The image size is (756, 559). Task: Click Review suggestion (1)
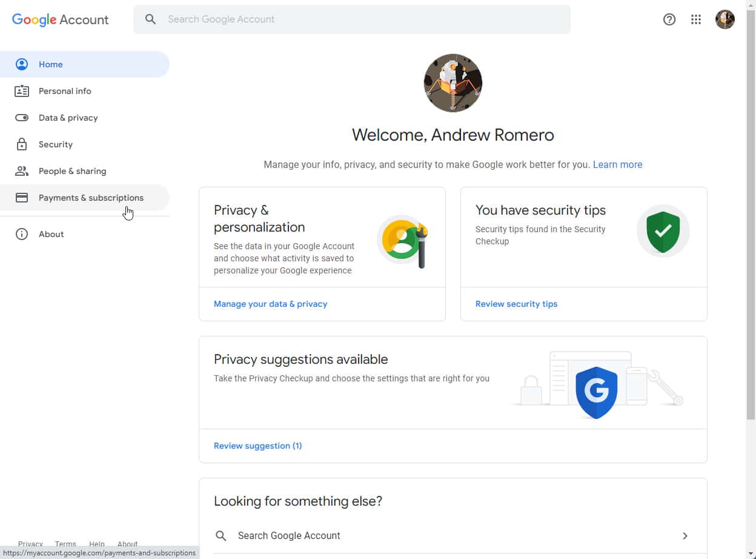click(x=257, y=446)
